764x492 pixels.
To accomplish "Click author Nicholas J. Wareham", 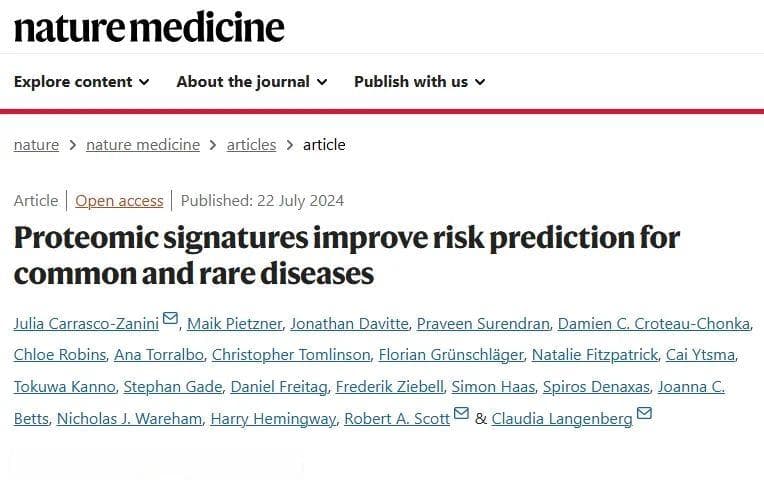I will tap(130, 418).
